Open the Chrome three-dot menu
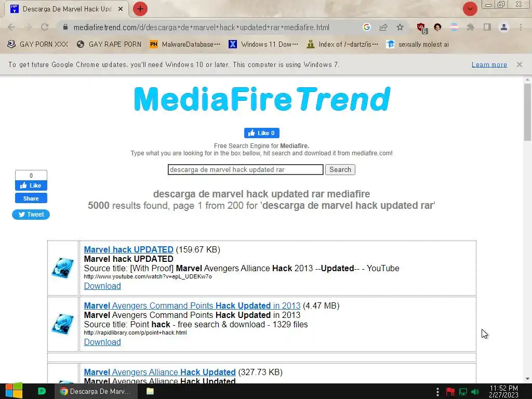This screenshot has height=399, width=532. point(521,27)
